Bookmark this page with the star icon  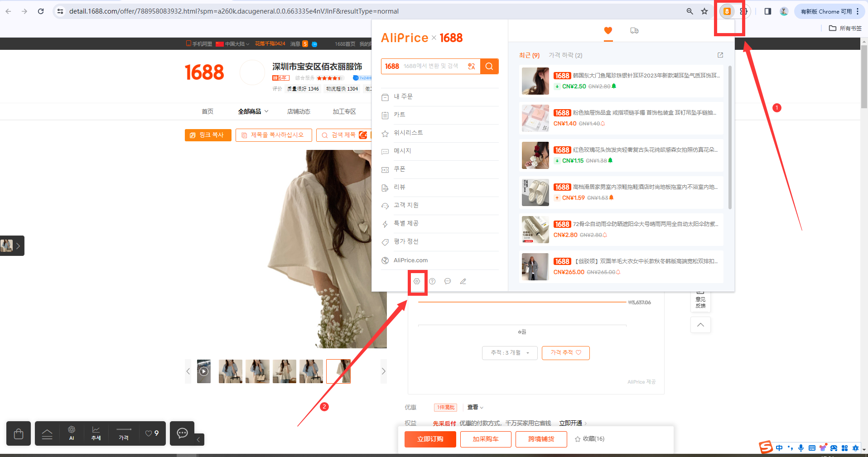704,11
